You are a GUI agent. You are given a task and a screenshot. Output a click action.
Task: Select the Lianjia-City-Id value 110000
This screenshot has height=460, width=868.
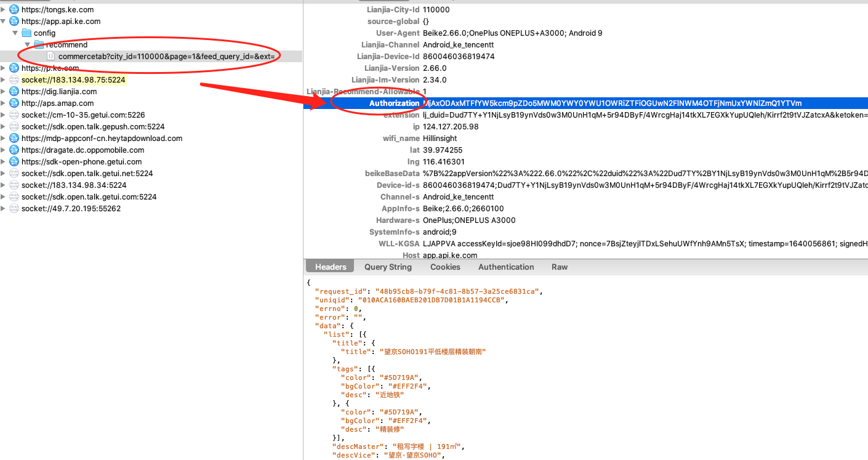tap(436, 9)
